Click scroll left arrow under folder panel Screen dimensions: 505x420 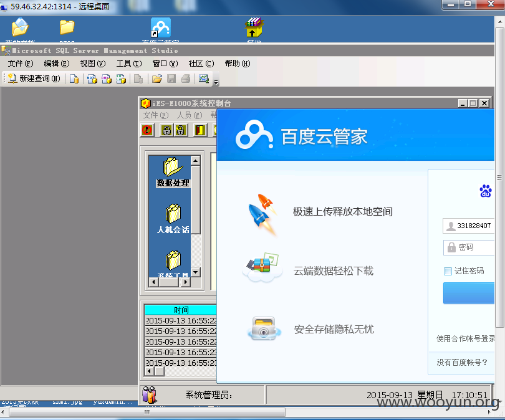153,282
